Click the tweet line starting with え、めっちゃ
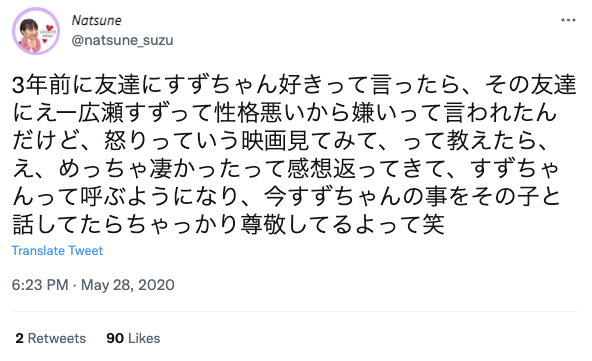Viewport: 592px width, 361px height. point(285,168)
